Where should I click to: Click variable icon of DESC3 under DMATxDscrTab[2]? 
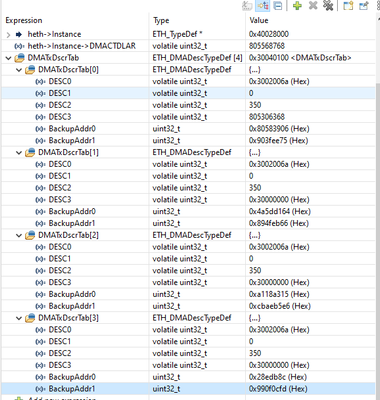coord(40,283)
